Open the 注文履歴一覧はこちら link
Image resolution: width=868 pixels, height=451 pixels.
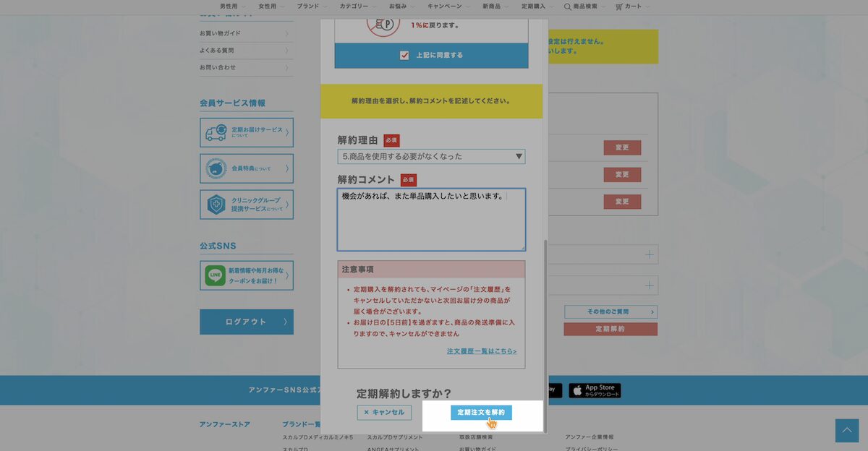(x=480, y=351)
